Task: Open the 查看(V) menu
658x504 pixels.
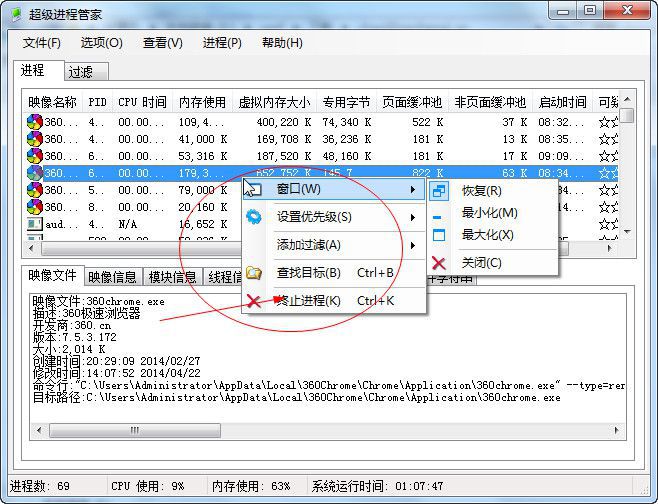Action: point(163,43)
